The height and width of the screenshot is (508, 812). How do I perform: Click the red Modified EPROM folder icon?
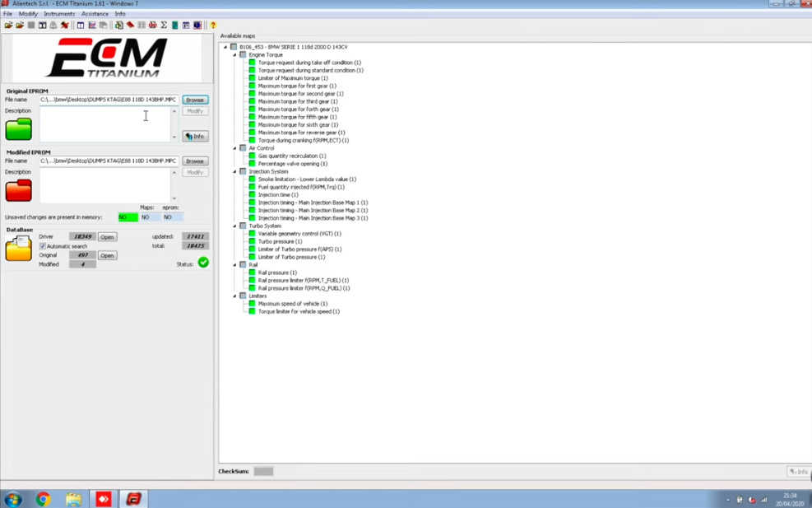pos(19,190)
